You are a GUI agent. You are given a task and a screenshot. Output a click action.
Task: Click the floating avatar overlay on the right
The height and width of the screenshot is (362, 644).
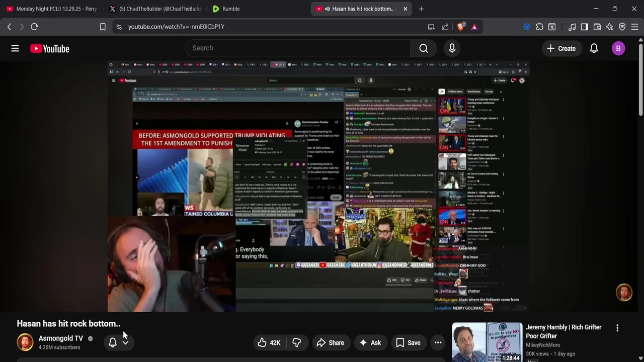click(624, 293)
